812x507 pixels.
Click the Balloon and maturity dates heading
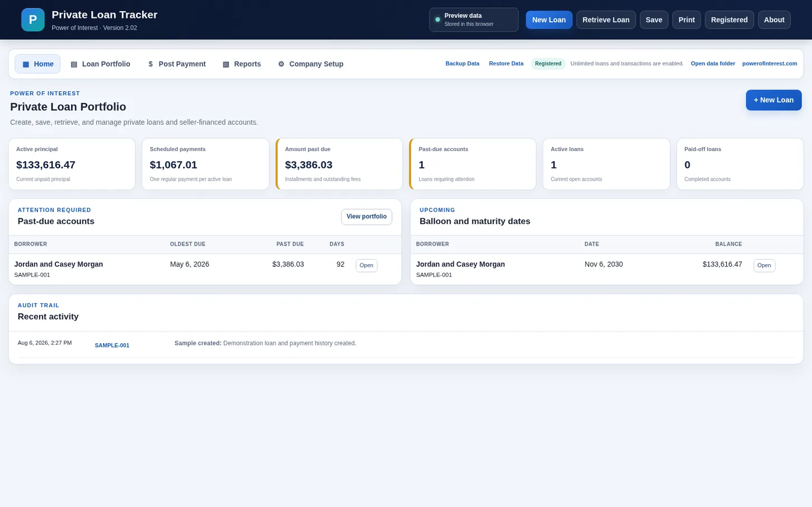475,222
